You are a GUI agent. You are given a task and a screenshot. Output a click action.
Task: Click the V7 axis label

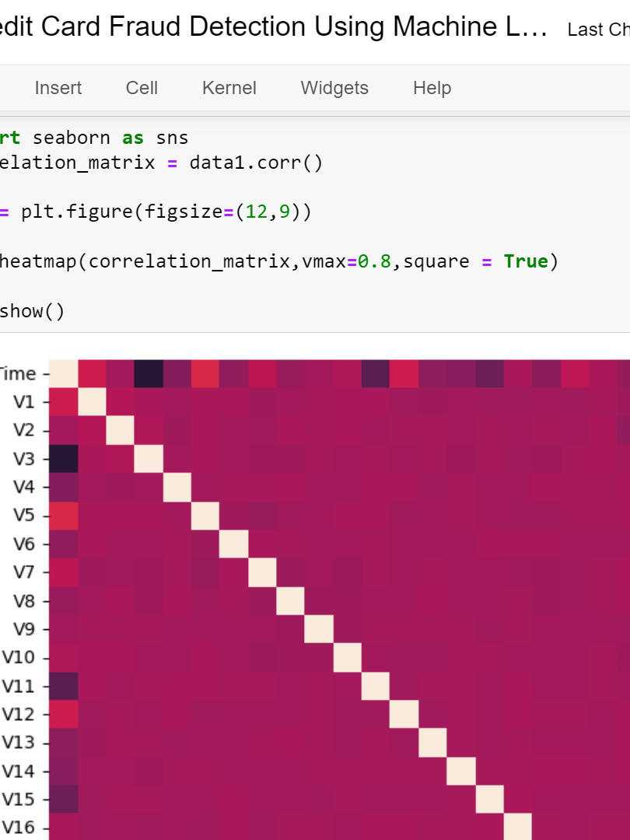[x=24, y=572]
